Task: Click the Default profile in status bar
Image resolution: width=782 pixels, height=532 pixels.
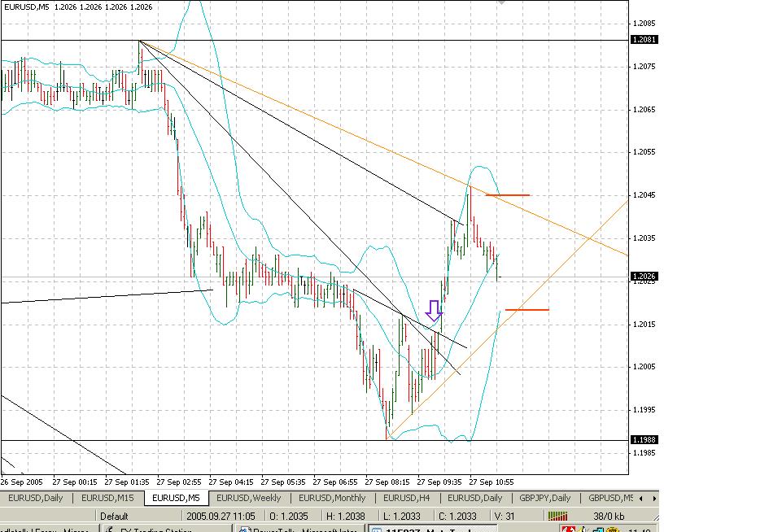Action: [x=114, y=516]
